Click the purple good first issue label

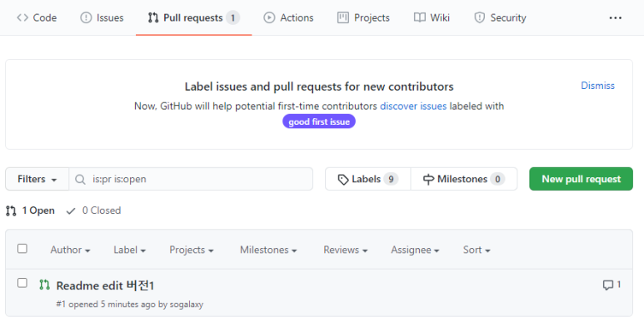(x=319, y=121)
